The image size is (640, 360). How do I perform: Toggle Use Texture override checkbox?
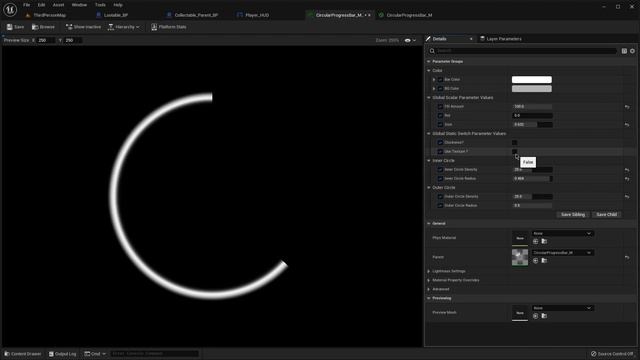(440, 151)
